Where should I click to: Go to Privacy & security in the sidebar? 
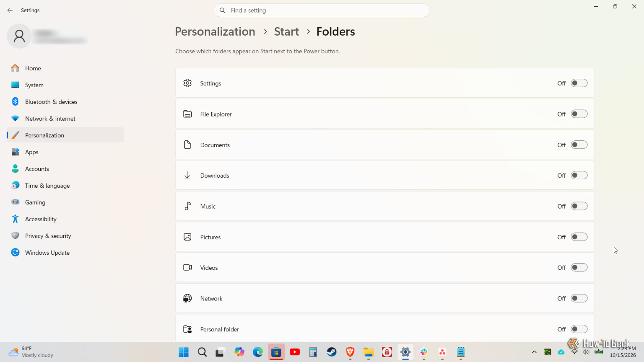(x=65, y=236)
